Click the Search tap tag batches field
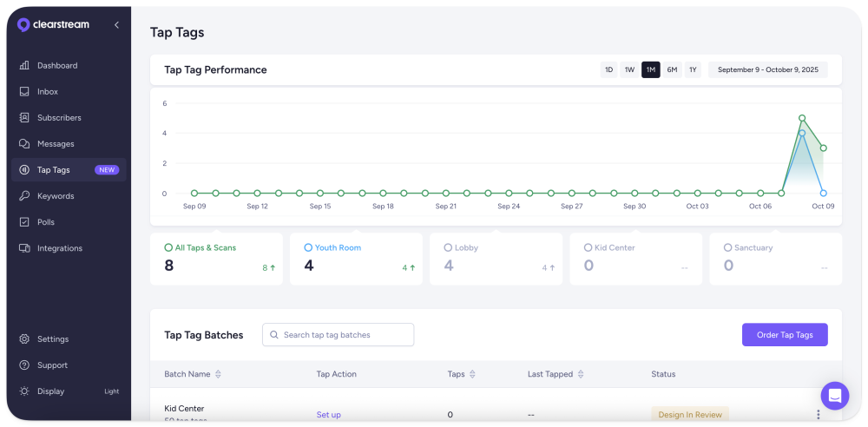 (339, 335)
